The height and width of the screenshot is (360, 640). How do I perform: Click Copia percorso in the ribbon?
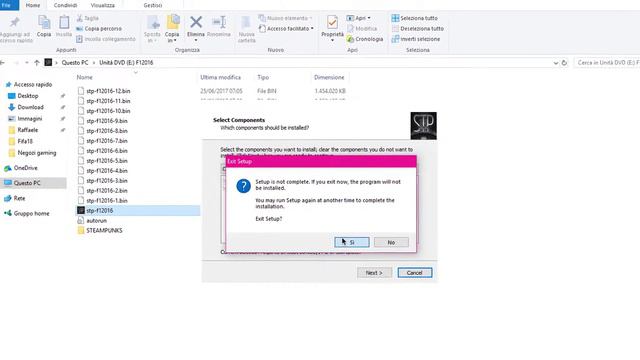click(x=99, y=29)
